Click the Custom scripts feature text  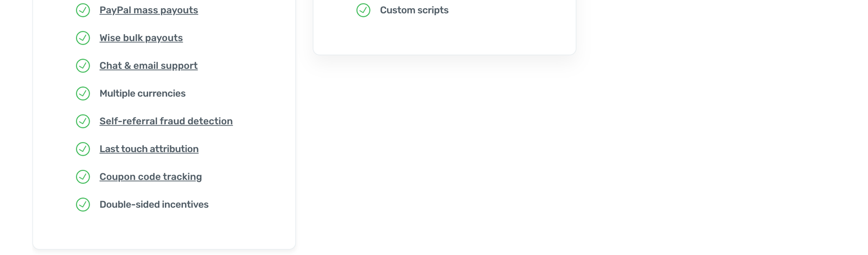(x=414, y=10)
